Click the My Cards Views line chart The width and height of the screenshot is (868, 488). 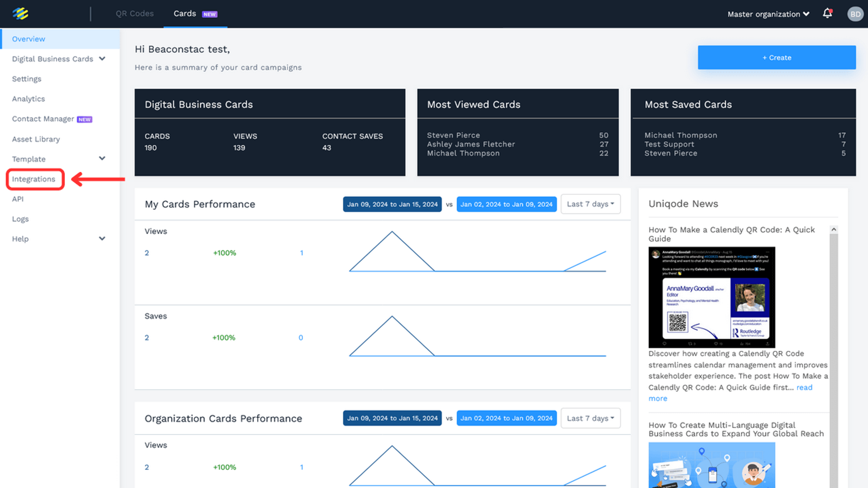(477, 251)
